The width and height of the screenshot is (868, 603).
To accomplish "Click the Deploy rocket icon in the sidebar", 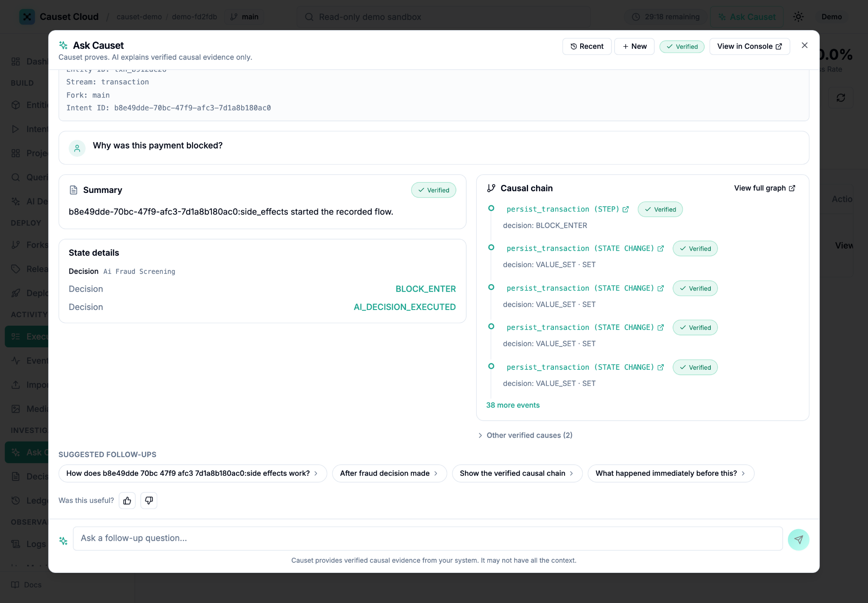I will [x=16, y=293].
